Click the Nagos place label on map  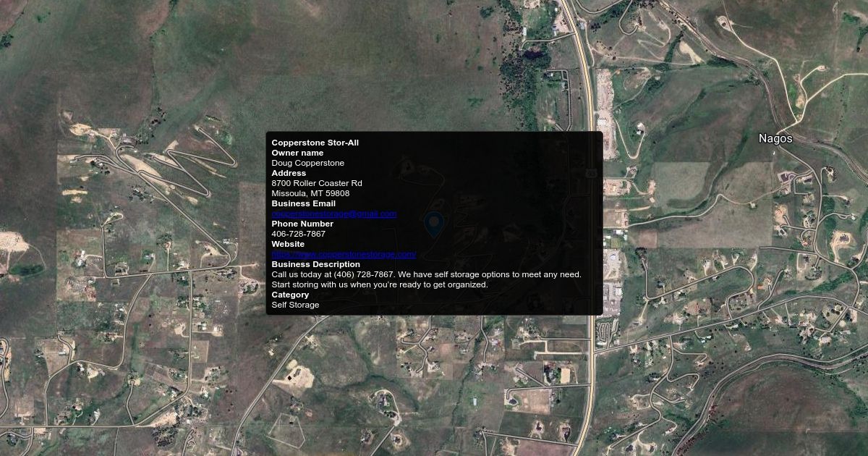click(x=775, y=138)
